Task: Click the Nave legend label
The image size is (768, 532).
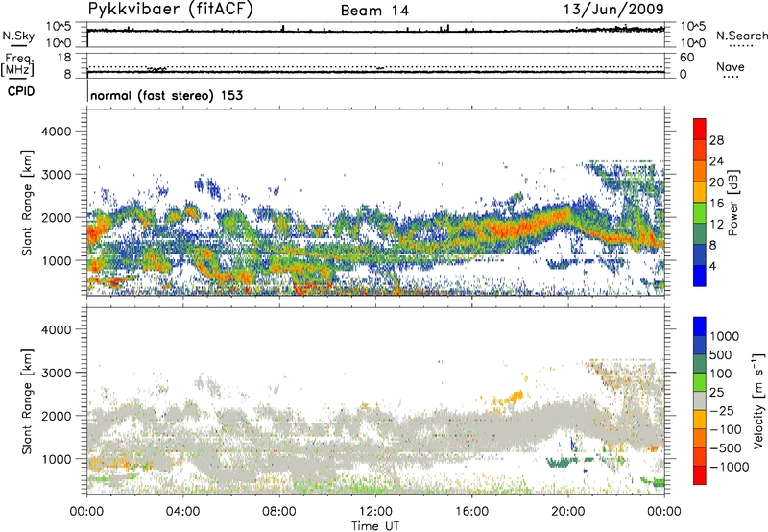Action: (x=731, y=66)
